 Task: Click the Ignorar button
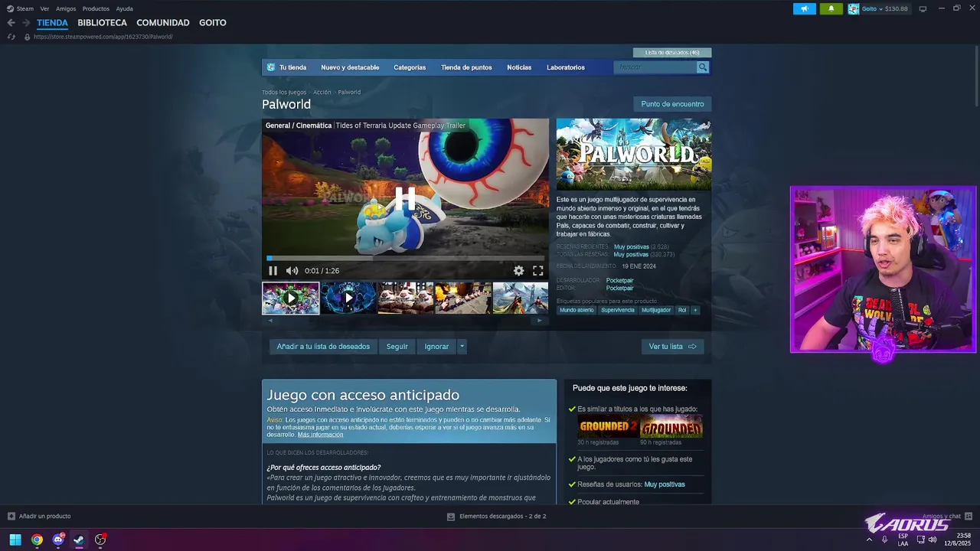[436, 347]
